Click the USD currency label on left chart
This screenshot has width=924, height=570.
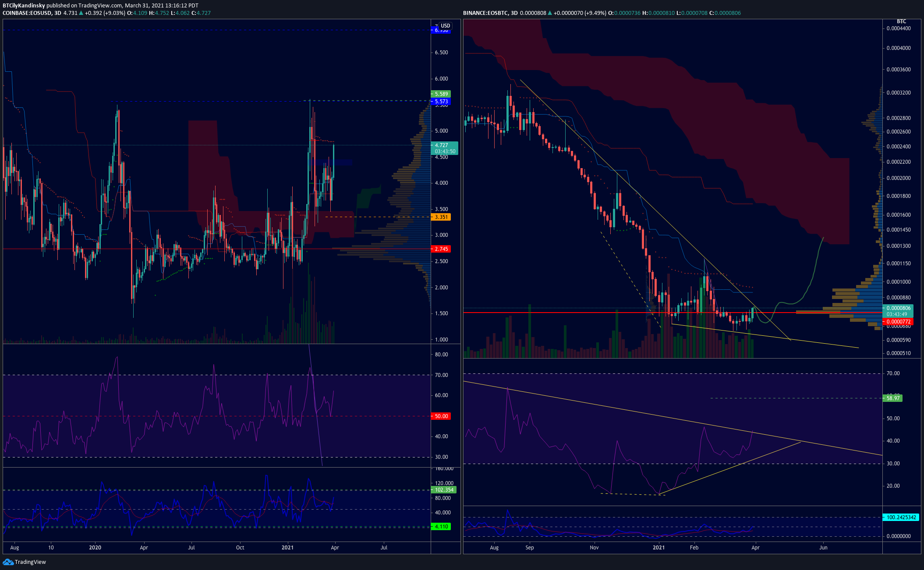(445, 26)
